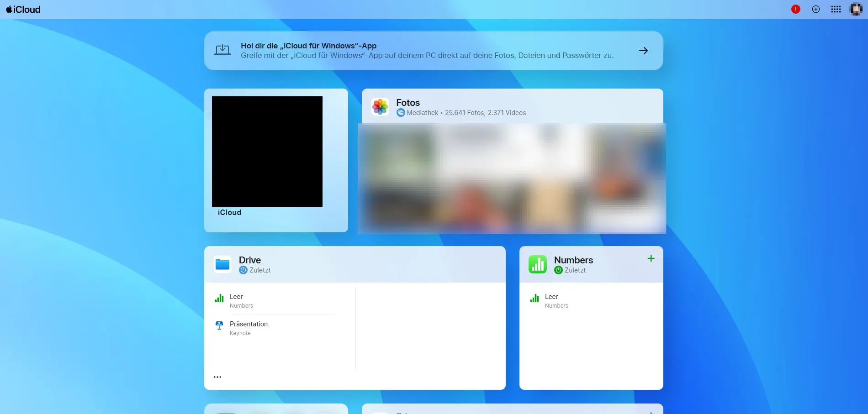Viewport: 868px width, 414px height.
Task: Open the iCloud für Windows banner arrow
Action: (x=643, y=51)
